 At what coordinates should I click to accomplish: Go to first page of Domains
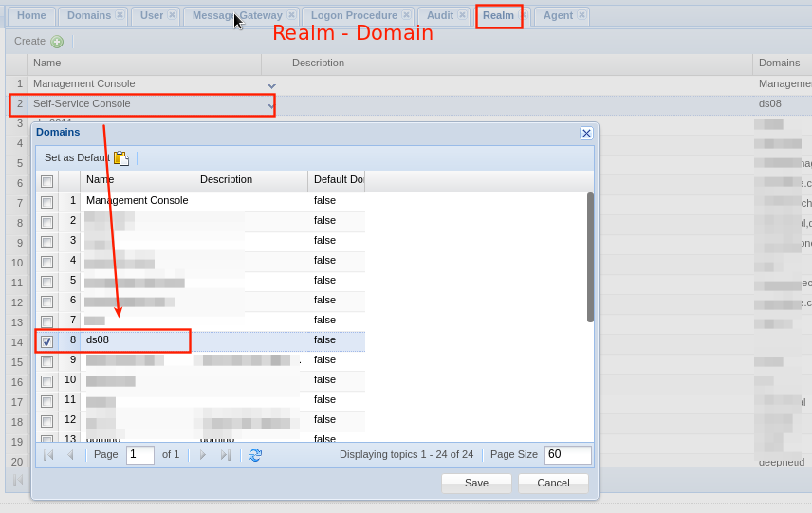(x=48, y=455)
